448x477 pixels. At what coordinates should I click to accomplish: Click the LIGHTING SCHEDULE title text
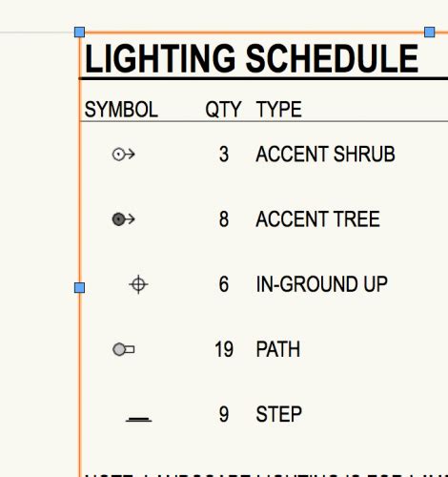[252, 58]
